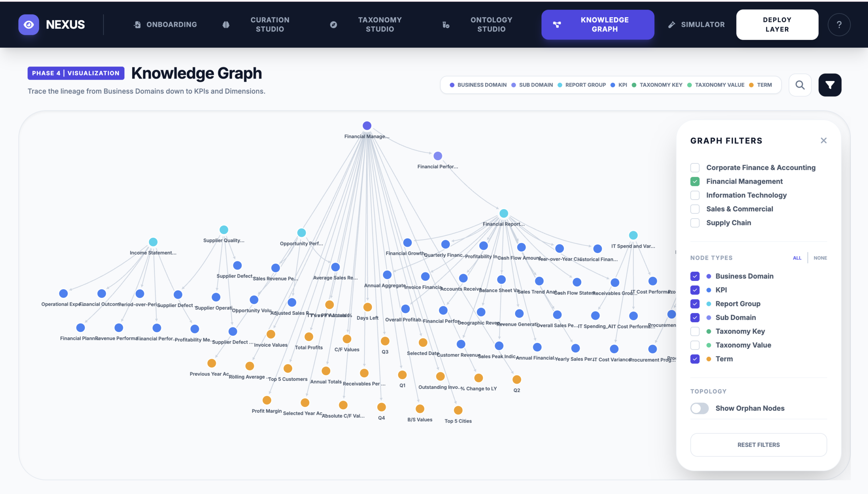The image size is (868, 494).
Task: Toggle the Show Orphan Nodes switch
Action: (x=699, y=408)
